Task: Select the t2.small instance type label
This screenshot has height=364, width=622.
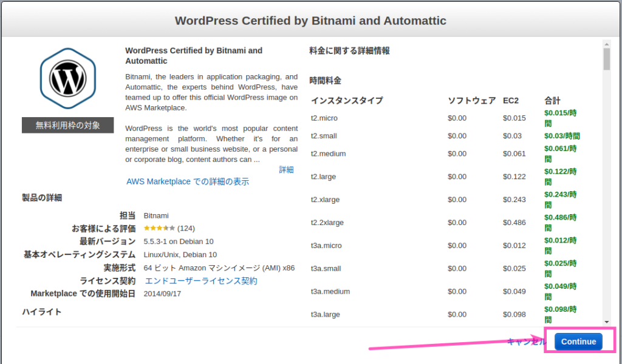Action: click(324, 136)
